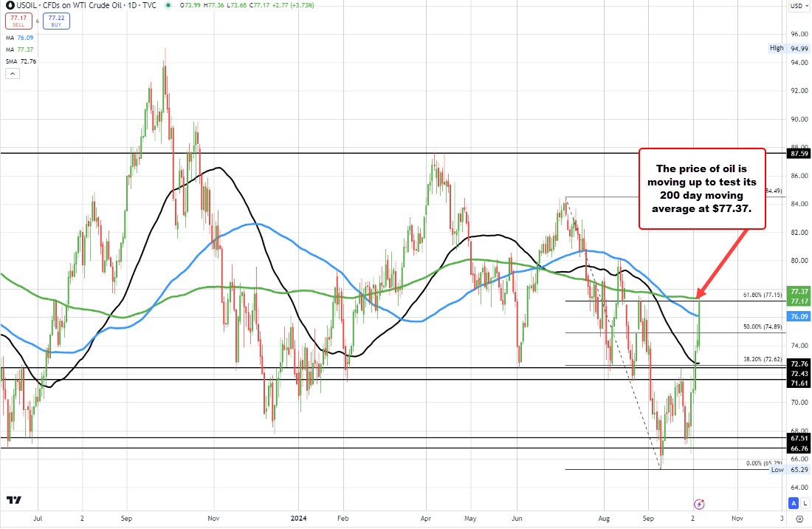Click the USOIL instrument logo in the title
The image size is (812, 529).
9,5
